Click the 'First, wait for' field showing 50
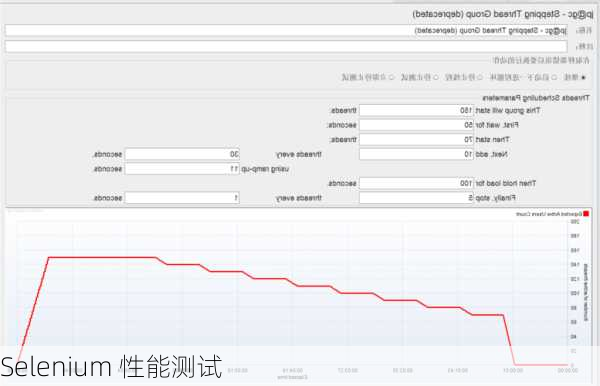Viewport: 600px width, 386px height. click(416, 125)
